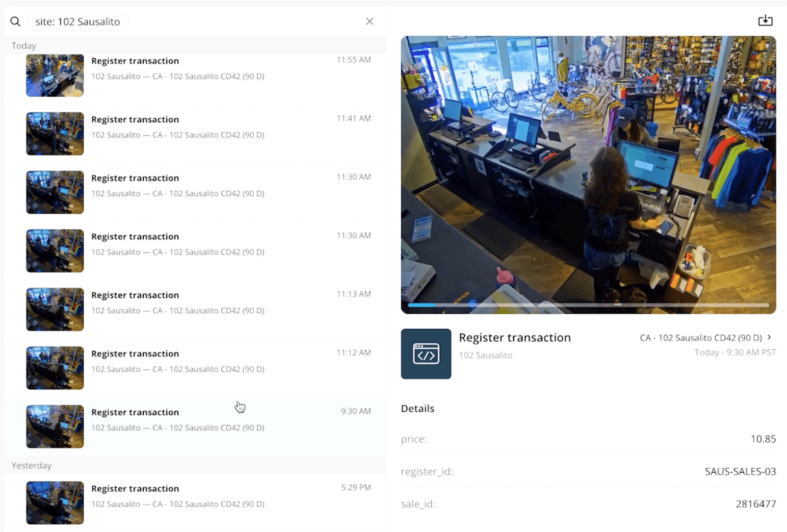Screen dimensions: 787x532
Task: Open the 9:30 AM register transaction
Action: (x=195, y=427)
